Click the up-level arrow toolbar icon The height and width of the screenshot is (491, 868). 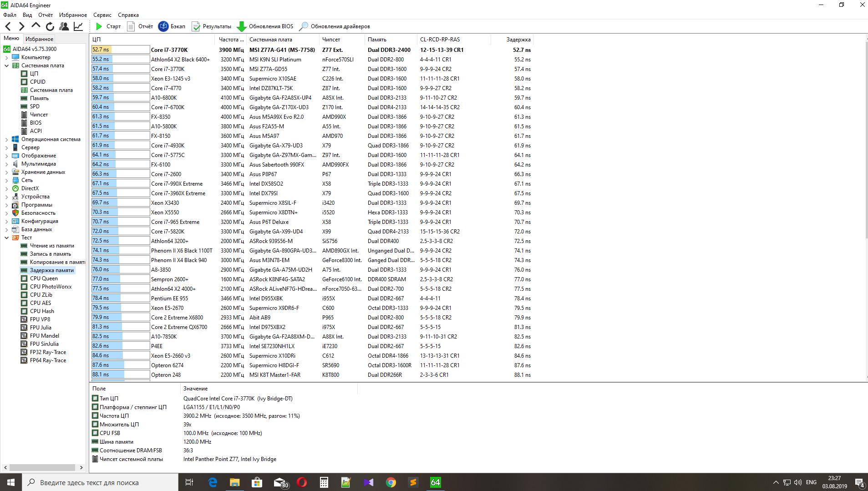click(x=36, y=26)
